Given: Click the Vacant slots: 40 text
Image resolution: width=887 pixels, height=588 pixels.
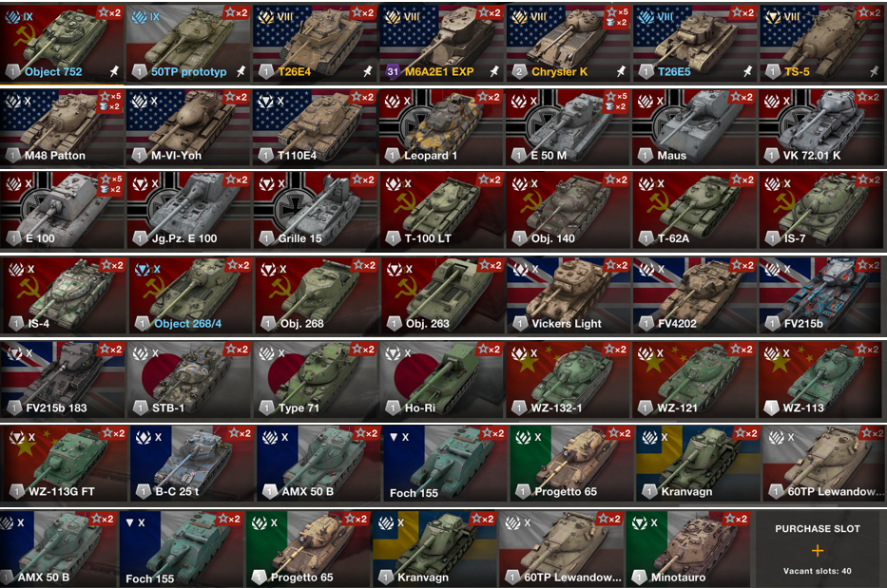Looking at the screenshot, I should (818, 571).
